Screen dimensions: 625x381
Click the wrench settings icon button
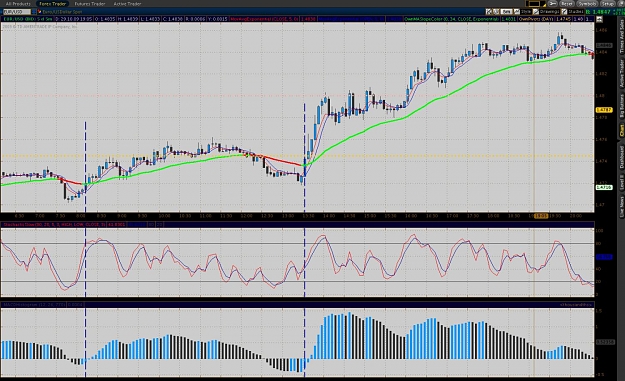(x=552, y=4)
